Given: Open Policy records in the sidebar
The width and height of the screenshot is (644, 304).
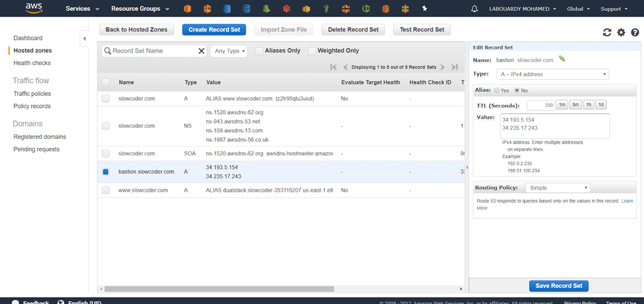Looking at the screenshot, I should click(x=32, y=106).
